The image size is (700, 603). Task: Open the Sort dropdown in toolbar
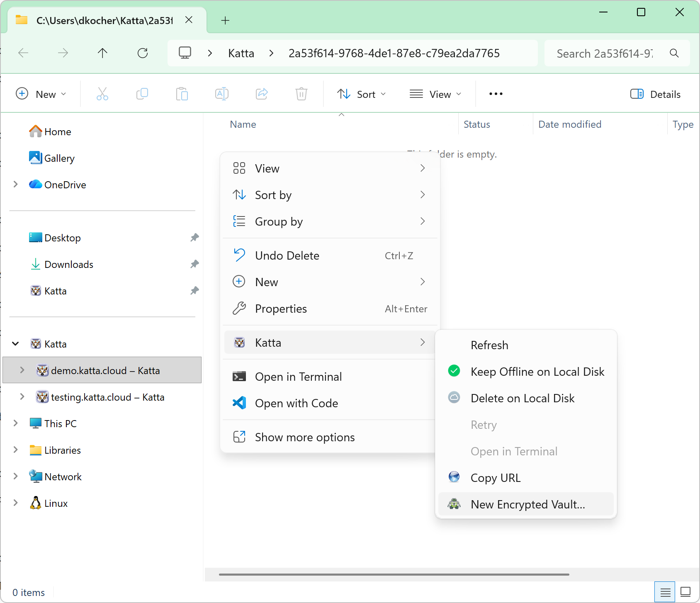361,94
